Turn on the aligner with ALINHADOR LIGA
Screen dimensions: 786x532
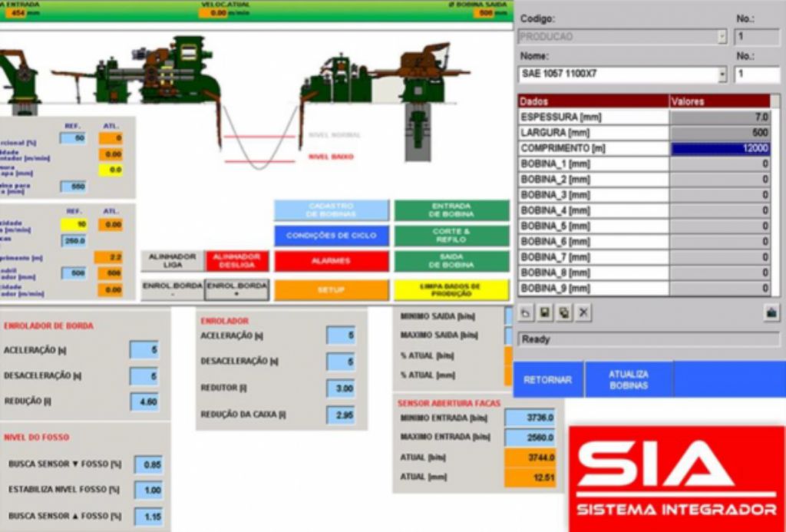point(173,261)
